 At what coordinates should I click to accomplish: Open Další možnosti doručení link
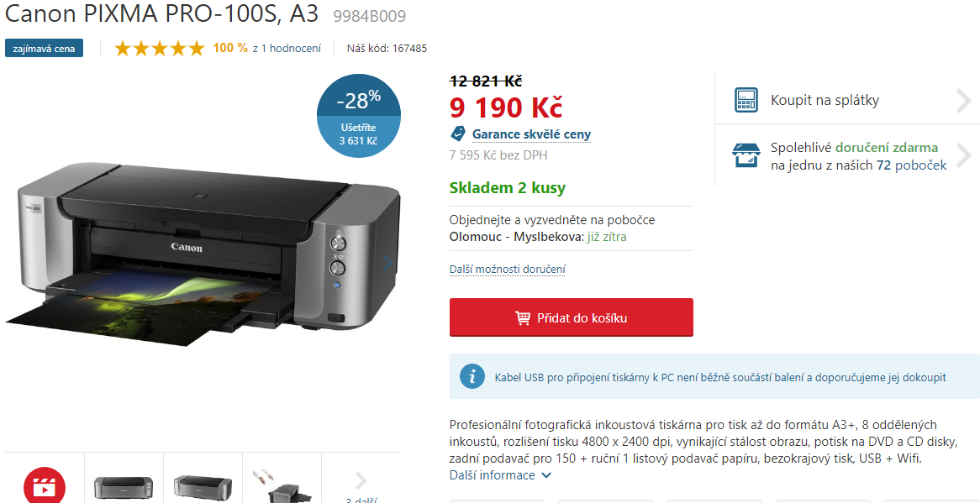tap(508, 269)
